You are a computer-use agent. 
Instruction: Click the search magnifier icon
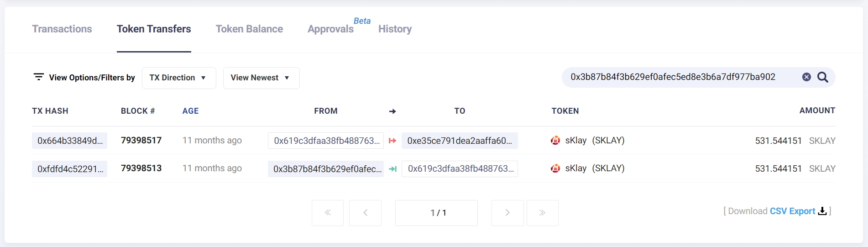click(822, 77)
